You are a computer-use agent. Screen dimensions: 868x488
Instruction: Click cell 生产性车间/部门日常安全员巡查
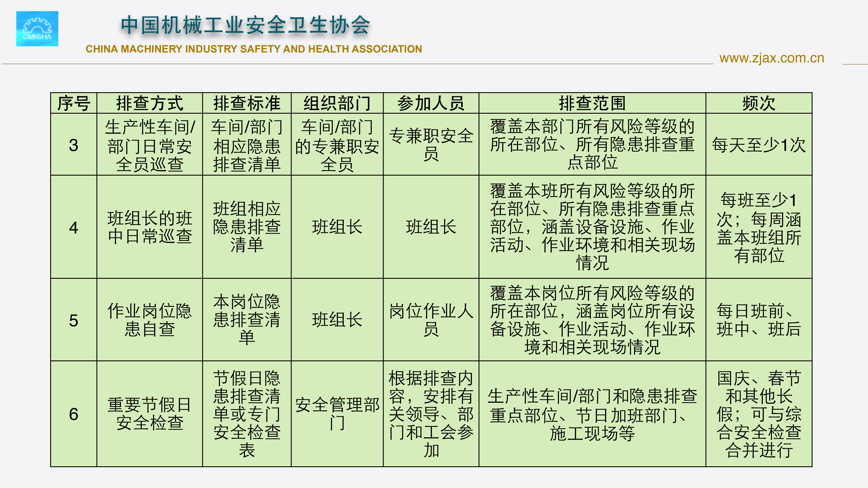150,145
